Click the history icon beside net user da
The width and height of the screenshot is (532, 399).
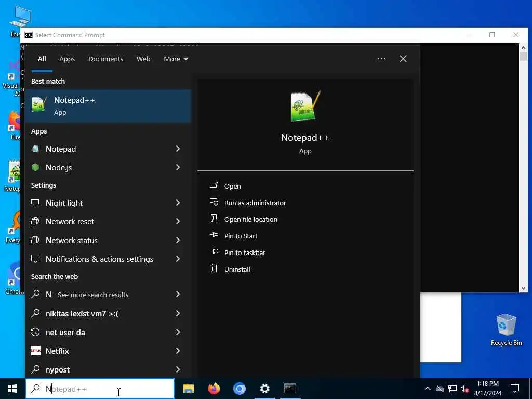35,332
